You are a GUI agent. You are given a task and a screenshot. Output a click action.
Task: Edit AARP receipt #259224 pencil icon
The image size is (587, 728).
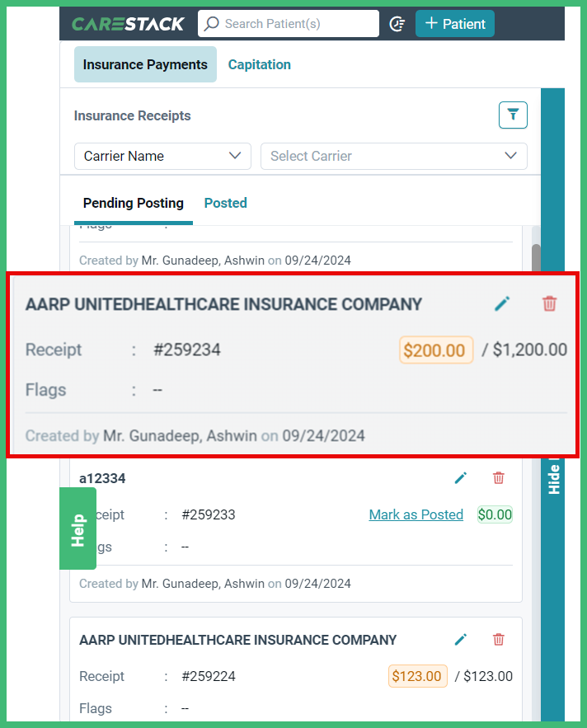click(x=461, y=639)
